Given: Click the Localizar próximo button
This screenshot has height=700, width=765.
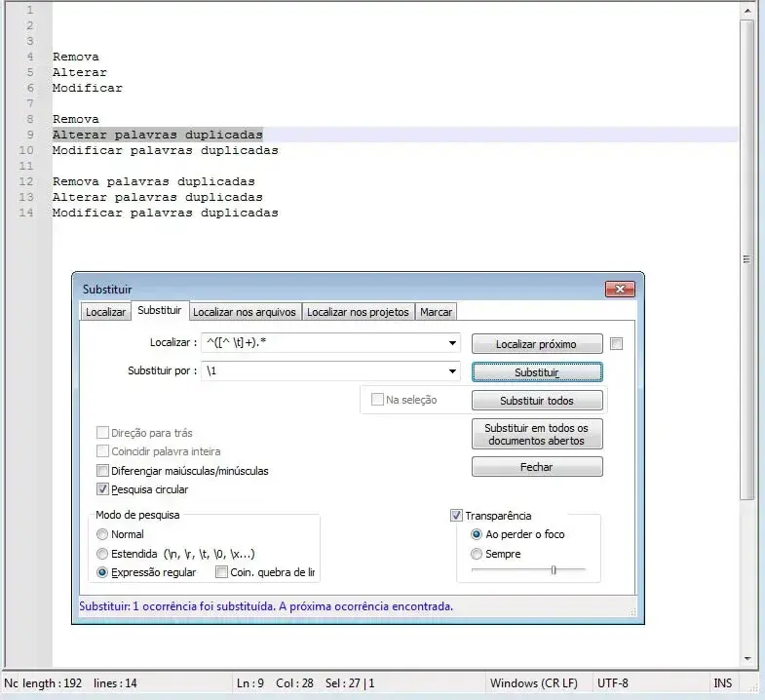Looking at the screenshot, I should point(536,344).
